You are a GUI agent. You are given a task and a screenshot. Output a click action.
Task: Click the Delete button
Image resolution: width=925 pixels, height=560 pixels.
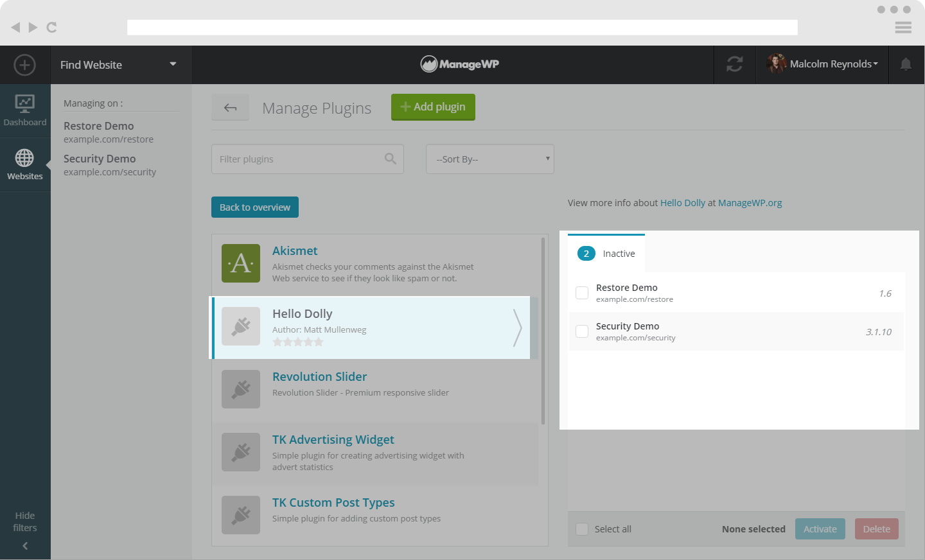[x=877, y=529]
